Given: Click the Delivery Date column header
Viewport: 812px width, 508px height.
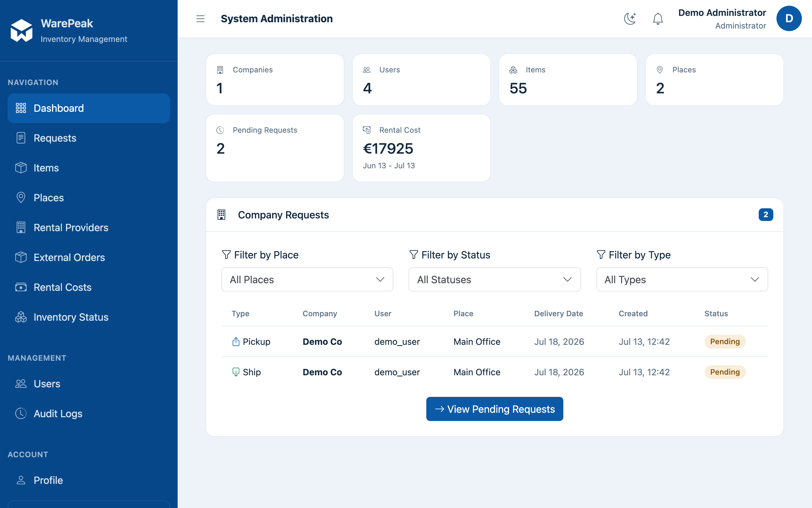Looking at the screenshot, I should [x=558, y=313].
